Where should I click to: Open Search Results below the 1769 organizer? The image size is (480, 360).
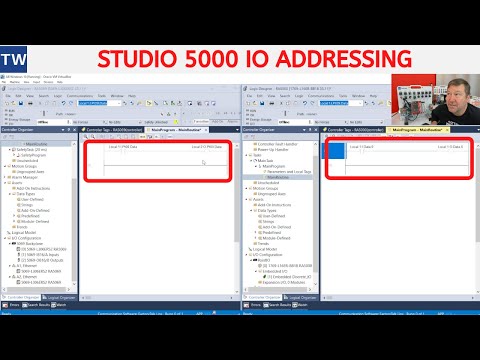pyautogui.click(x=277, y=305)
